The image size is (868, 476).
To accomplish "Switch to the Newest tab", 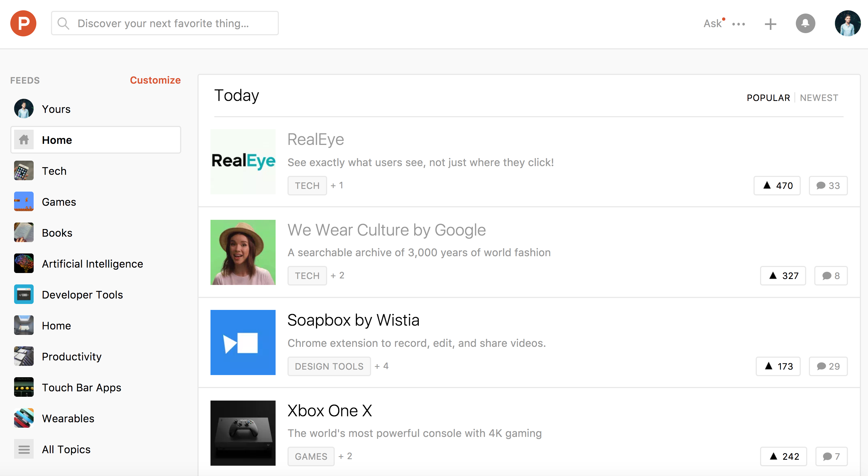I will 819,98.
